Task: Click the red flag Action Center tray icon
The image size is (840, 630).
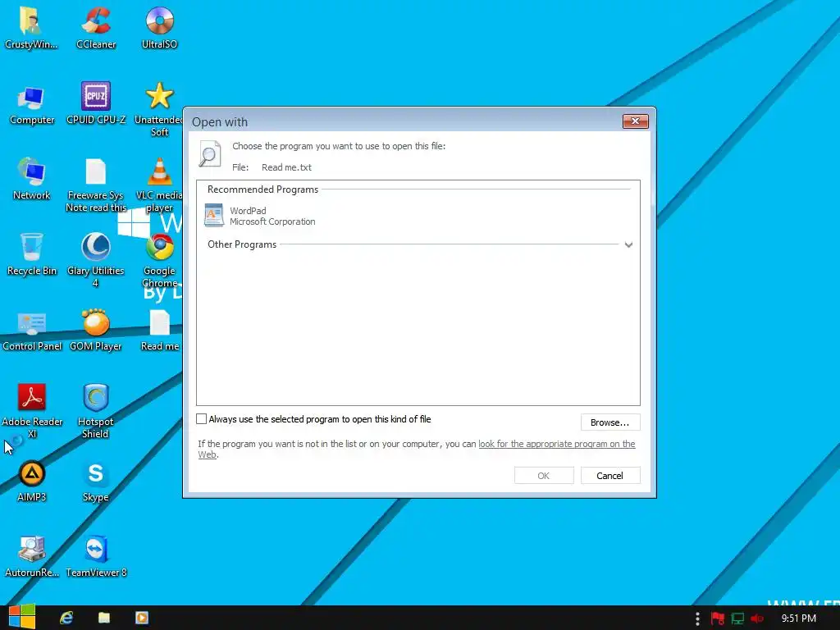Action: pos(718,619)
